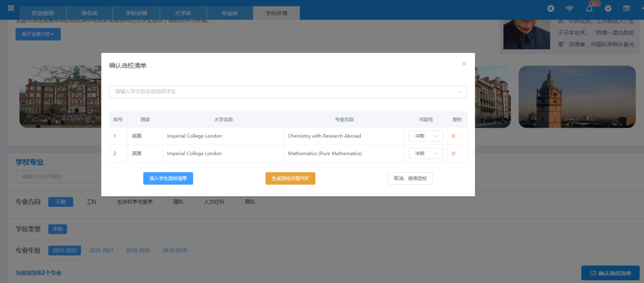Click the 输入专业关键字 search field

(58, 177)
